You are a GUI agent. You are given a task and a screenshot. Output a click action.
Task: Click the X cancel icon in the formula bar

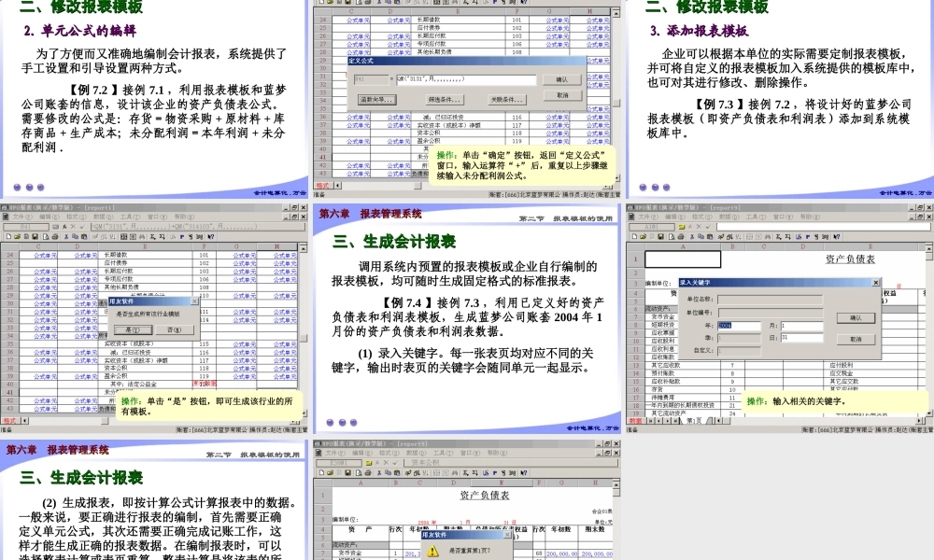coord(72,229)
